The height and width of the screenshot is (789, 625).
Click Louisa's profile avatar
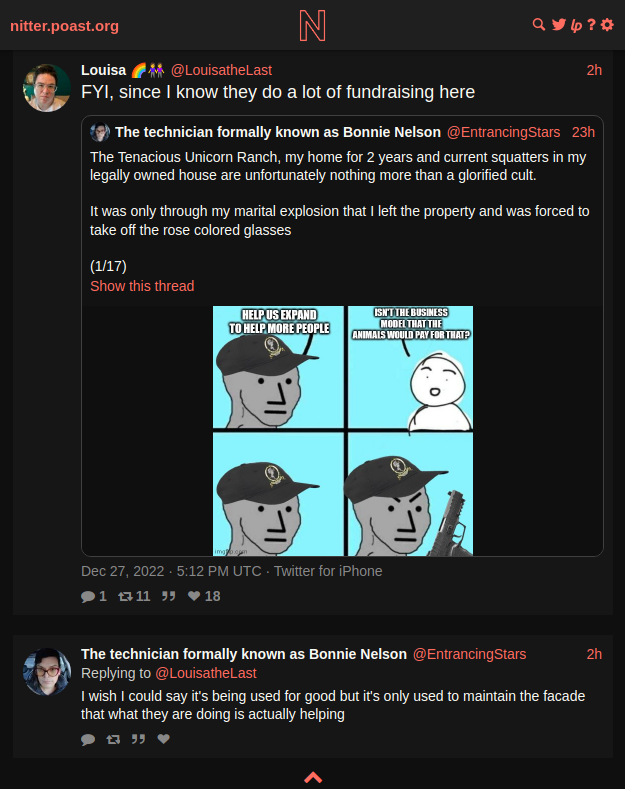[47, 88]
